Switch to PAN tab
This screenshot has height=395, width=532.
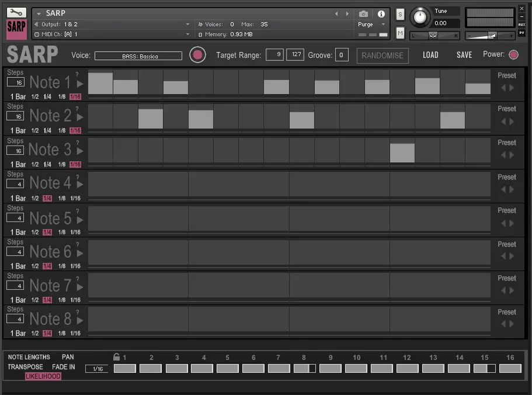coord(68,357)
